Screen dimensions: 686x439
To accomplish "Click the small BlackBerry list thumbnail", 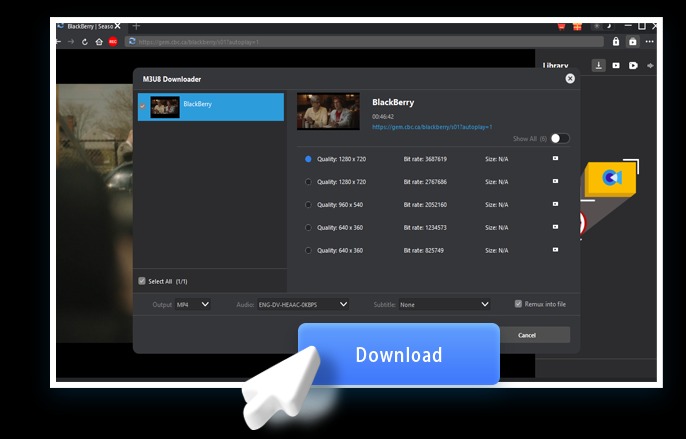I will click(165, 107).
